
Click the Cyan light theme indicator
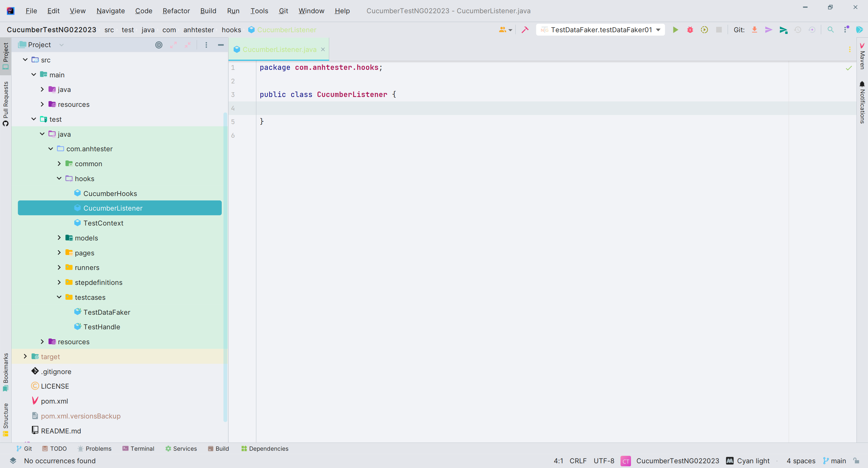click(748, 461)
